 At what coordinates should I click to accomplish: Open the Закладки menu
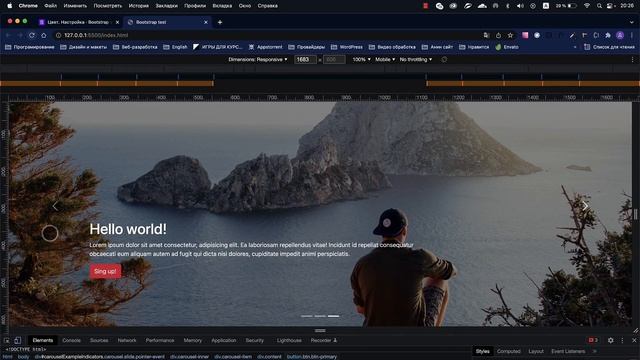point(167,6)
